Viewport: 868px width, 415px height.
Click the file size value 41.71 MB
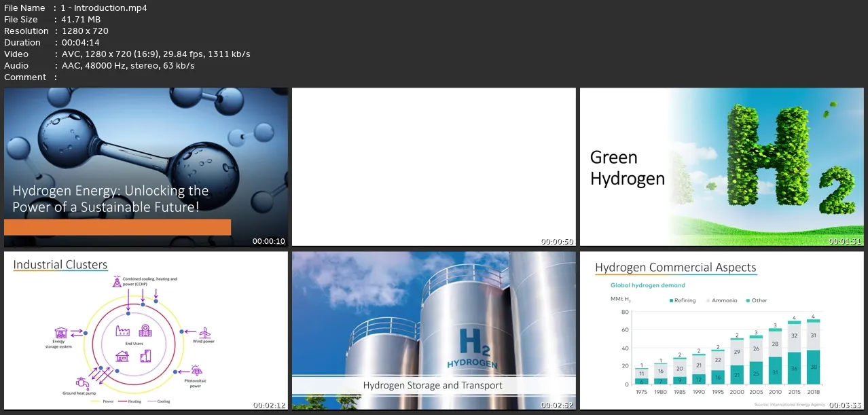click(81, 20)
